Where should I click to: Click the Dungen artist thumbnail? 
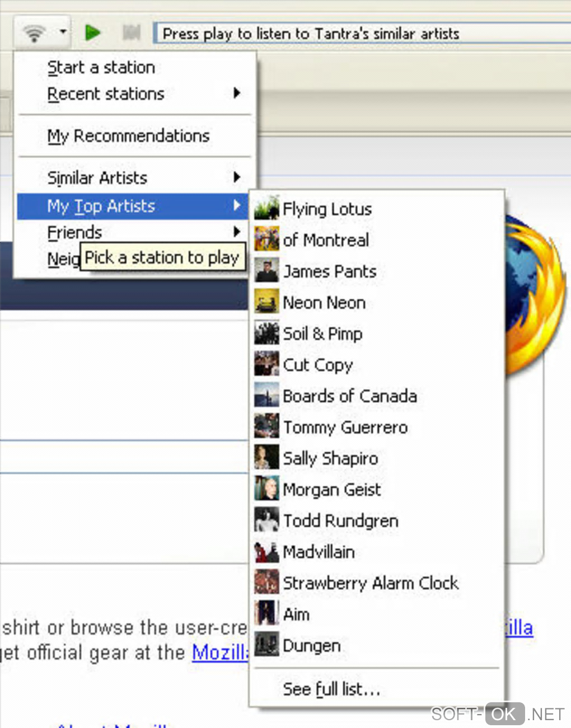click(x=266, y=644)
